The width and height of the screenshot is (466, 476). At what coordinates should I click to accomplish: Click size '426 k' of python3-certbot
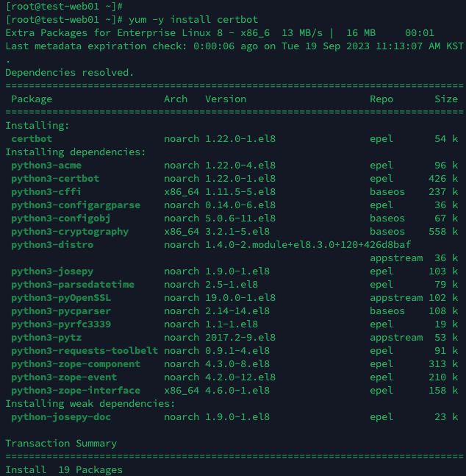click(x=443, y=179)
